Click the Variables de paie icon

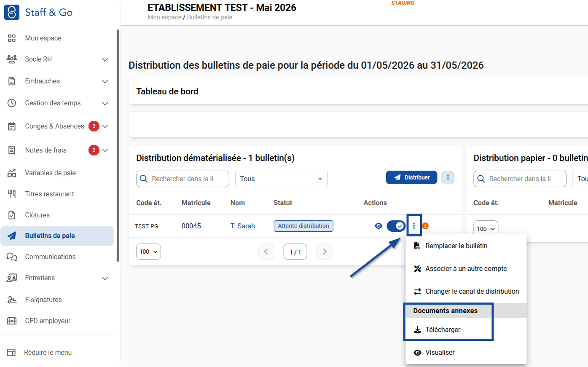pyautogui.click(x=12, y=173)
